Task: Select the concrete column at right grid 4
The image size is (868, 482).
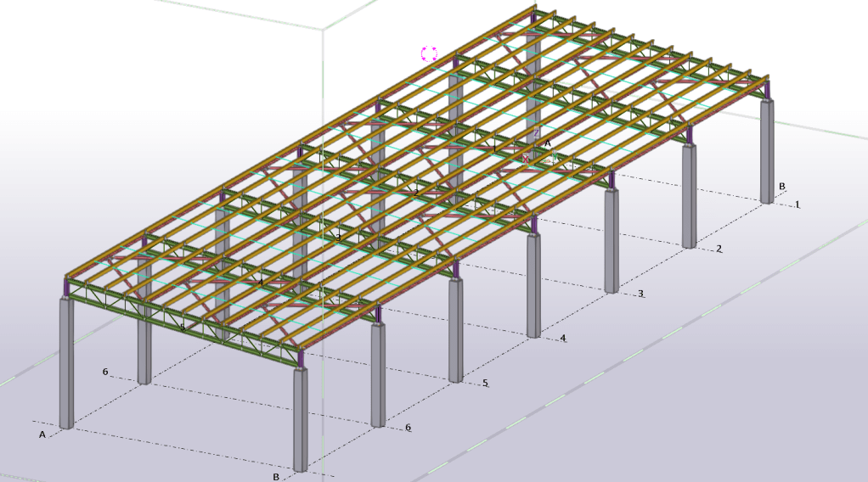Action: click(533, 284)
